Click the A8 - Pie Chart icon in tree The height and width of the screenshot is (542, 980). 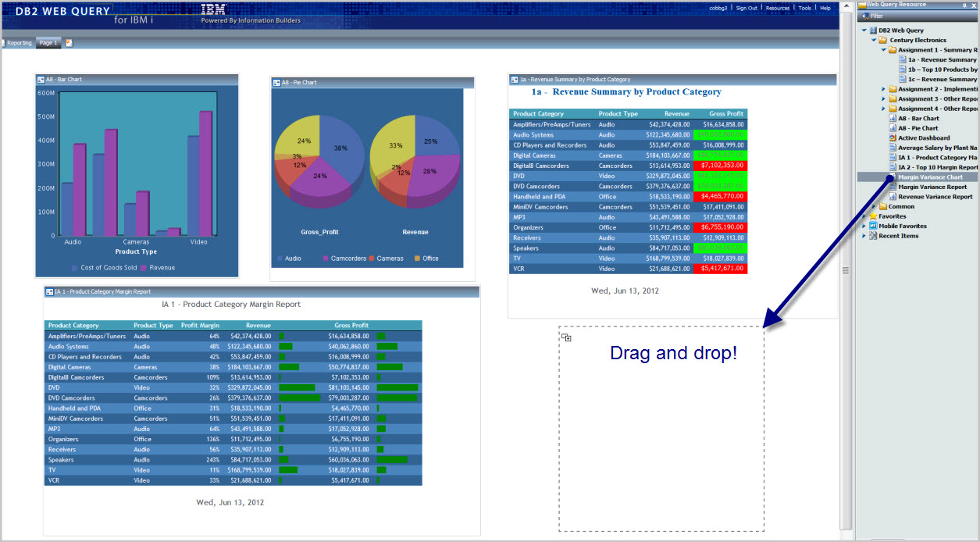(893, 128)
